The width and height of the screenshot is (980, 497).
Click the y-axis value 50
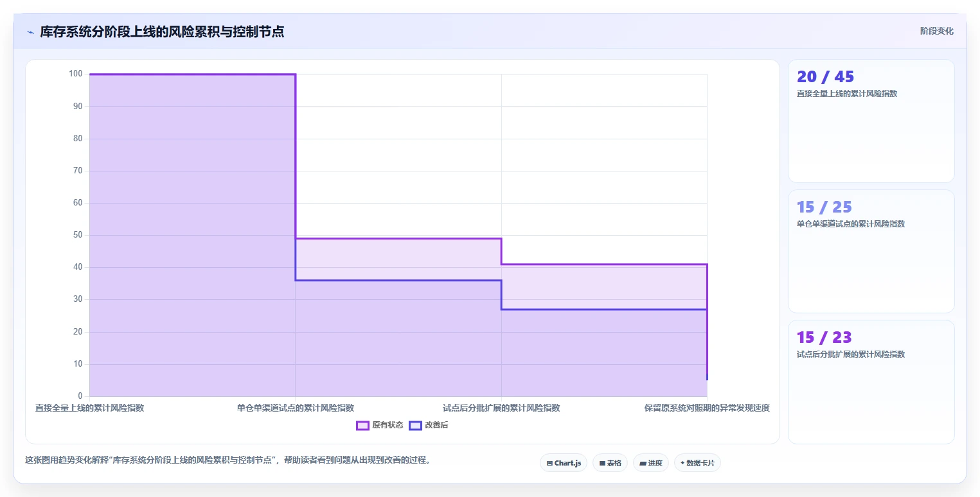77,235
